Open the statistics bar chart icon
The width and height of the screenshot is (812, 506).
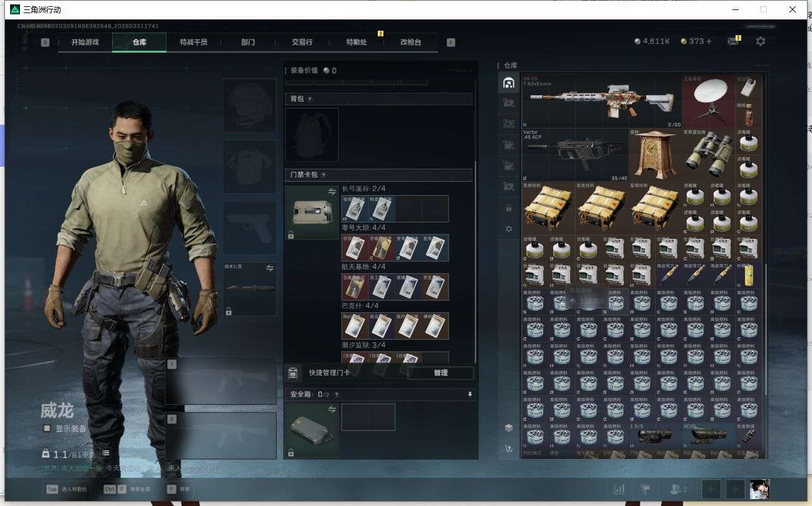point(619,489)
